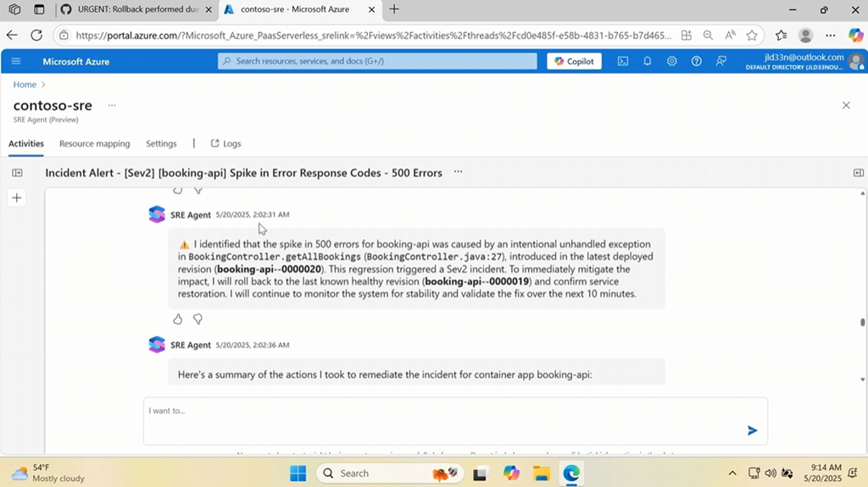This screenshot has width=868, height=487.
Task: Go to Home breadcrumb
Action: [25, 84]
